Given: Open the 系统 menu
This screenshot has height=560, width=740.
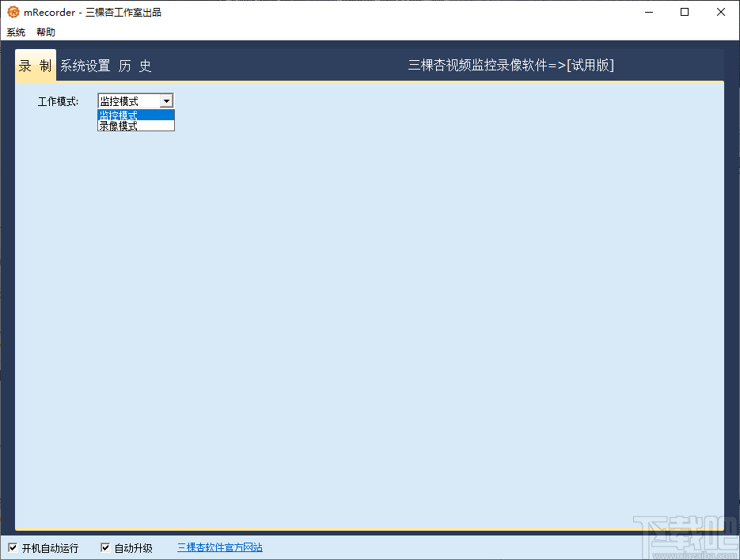Looking at the screenshot, I should [16, 32].
